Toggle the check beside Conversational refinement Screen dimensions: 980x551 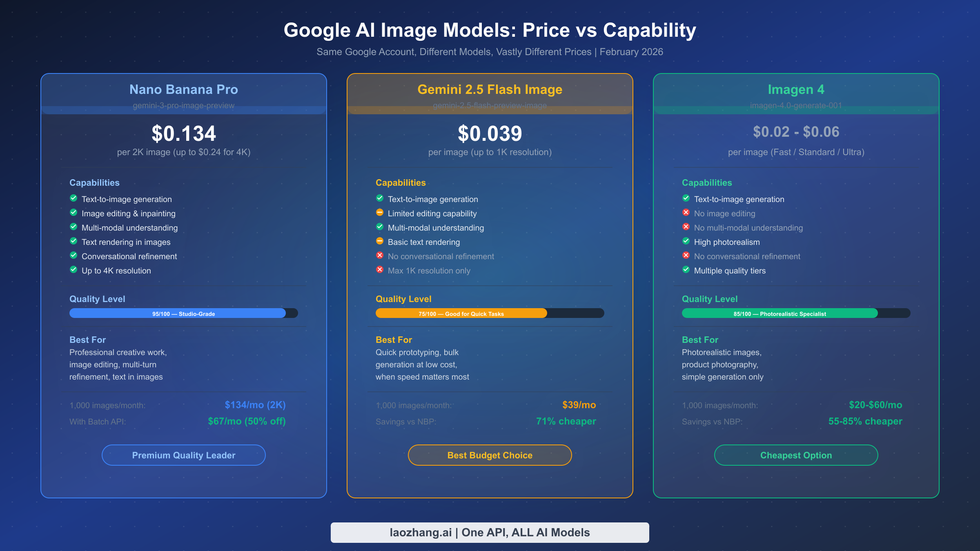tap(73, 256)
